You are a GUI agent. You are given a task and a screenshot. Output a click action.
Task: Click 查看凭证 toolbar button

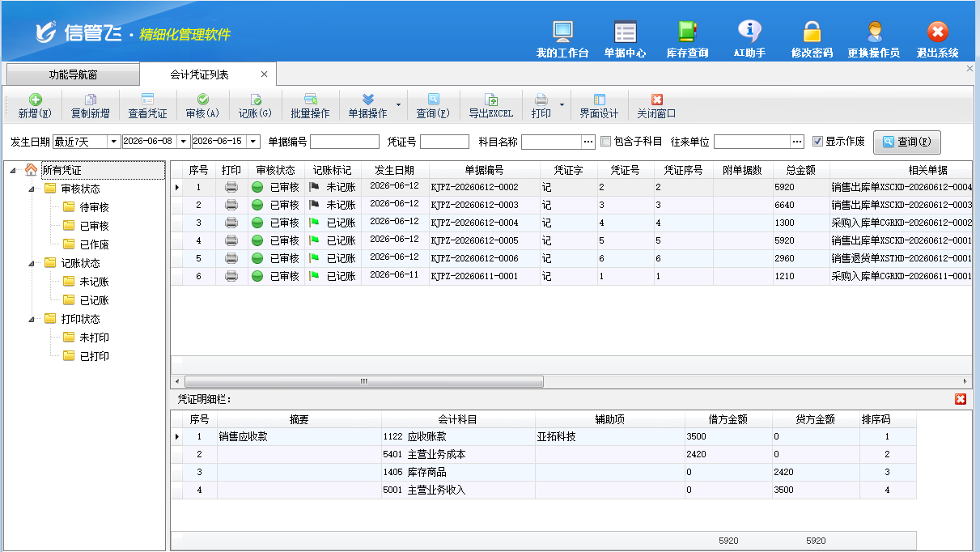[x=147, y=106]
